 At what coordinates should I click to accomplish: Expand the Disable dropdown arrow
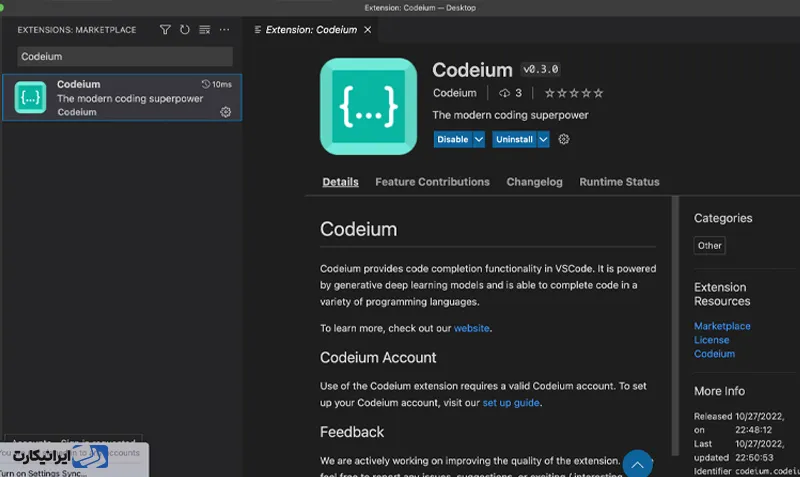pyautogui.click(x=479, y=139)
